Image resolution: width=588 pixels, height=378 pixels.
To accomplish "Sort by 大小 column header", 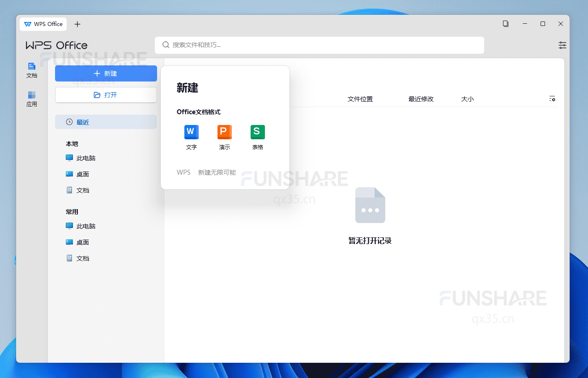I will (467, 99).
